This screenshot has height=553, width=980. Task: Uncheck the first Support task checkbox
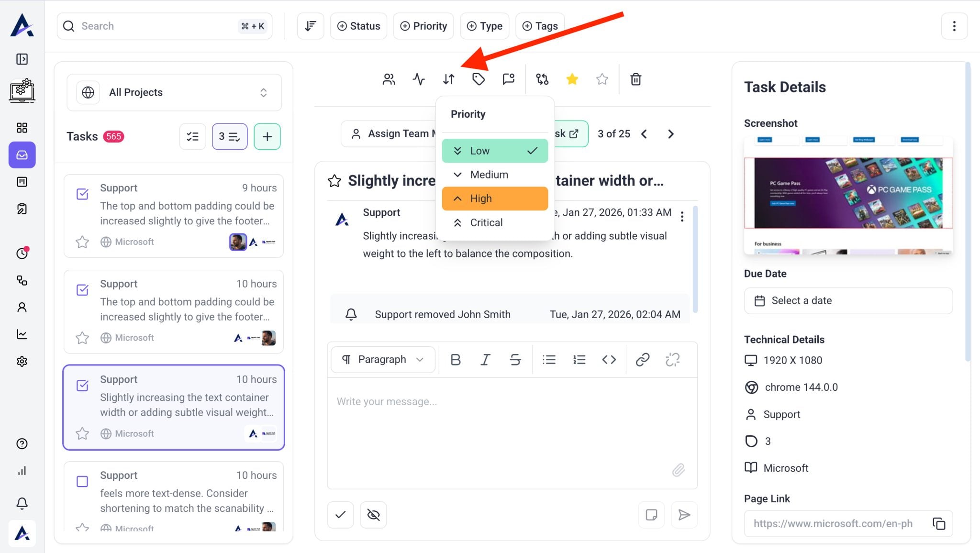(82, 194)
